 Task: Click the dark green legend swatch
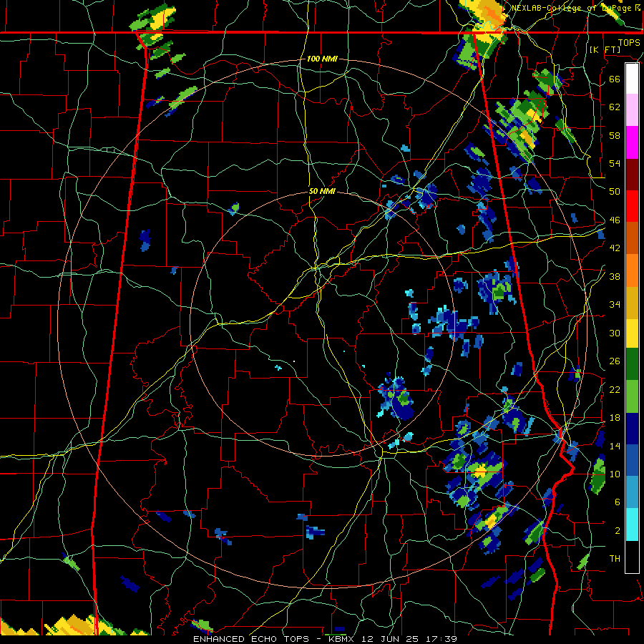(632, 364)
